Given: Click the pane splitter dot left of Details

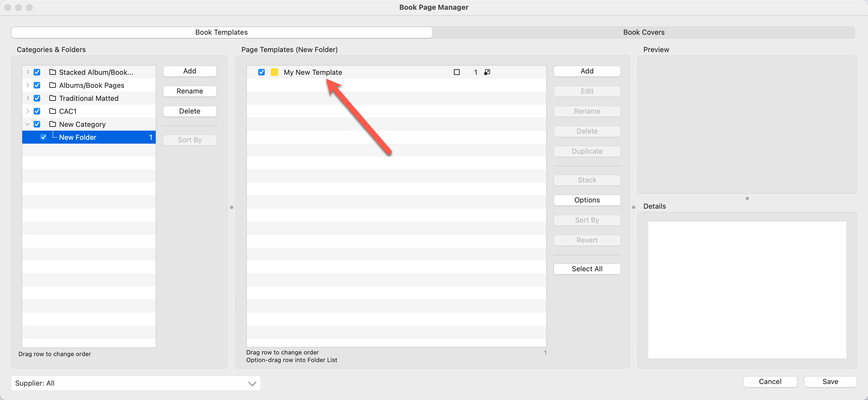Looking at the screenshot, I should pyautogui.click(x=633, y=207).
